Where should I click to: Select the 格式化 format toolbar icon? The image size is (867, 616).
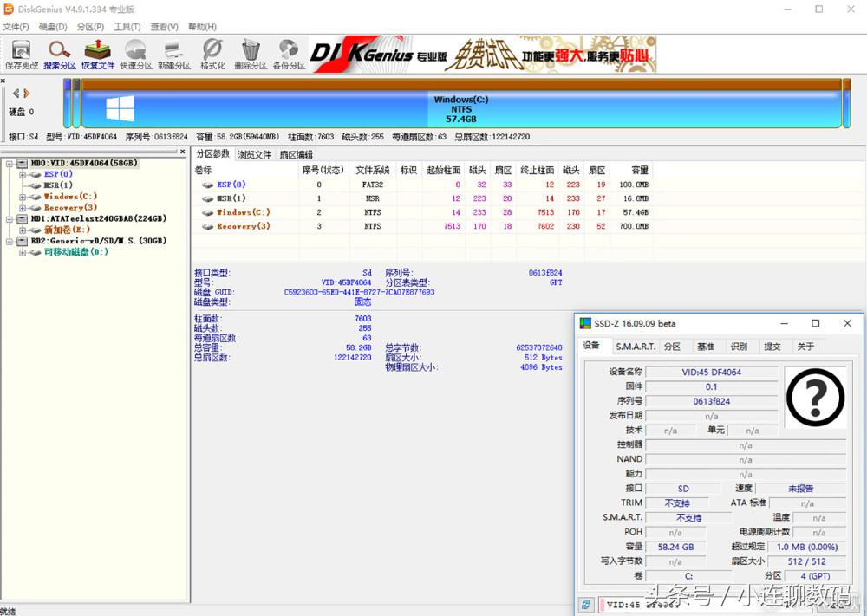(212, 54)
